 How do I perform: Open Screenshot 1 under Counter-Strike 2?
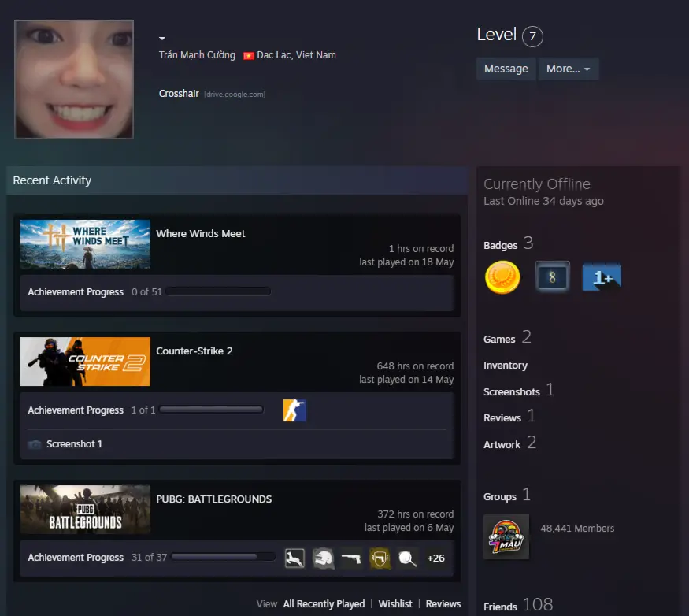74,444
